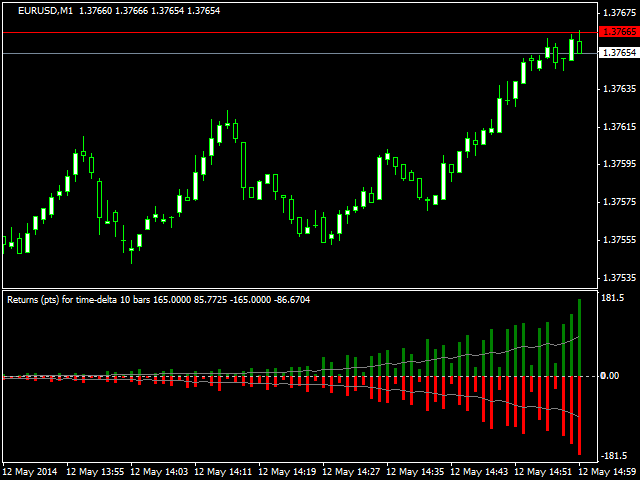Click the last candlestick at 14:59
This screenshot has width=640, height=480.
(580, 42)
